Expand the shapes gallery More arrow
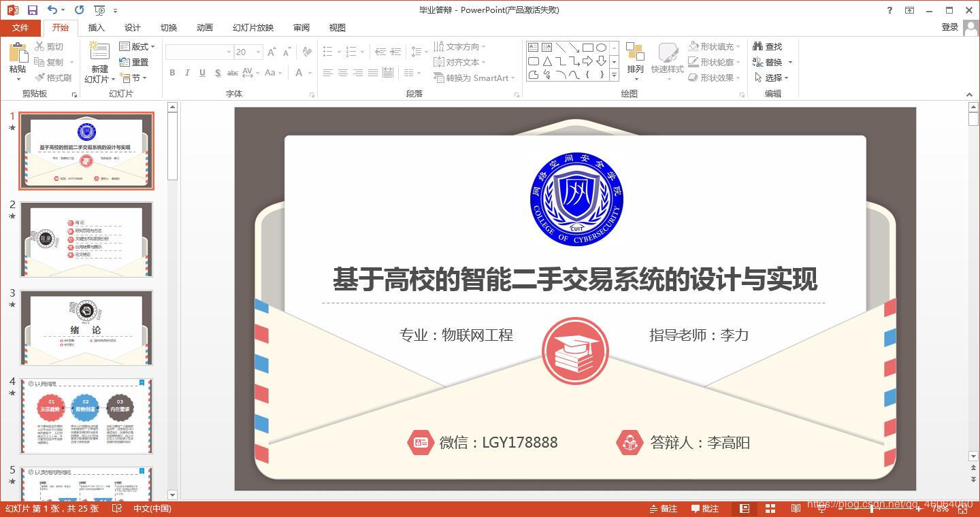 coord(614,75)
